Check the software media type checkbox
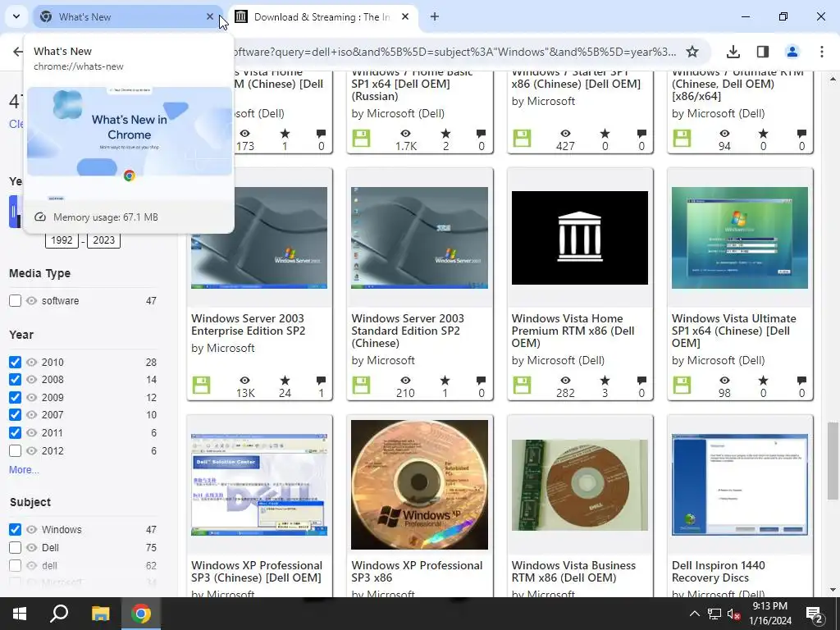Screen dimensions: 840x630 click(x=15, y=300)
